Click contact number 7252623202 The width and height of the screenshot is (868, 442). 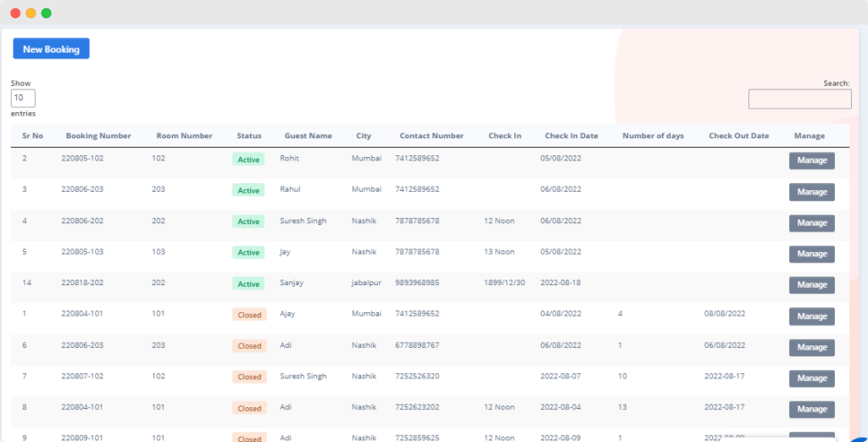[417, 408]
